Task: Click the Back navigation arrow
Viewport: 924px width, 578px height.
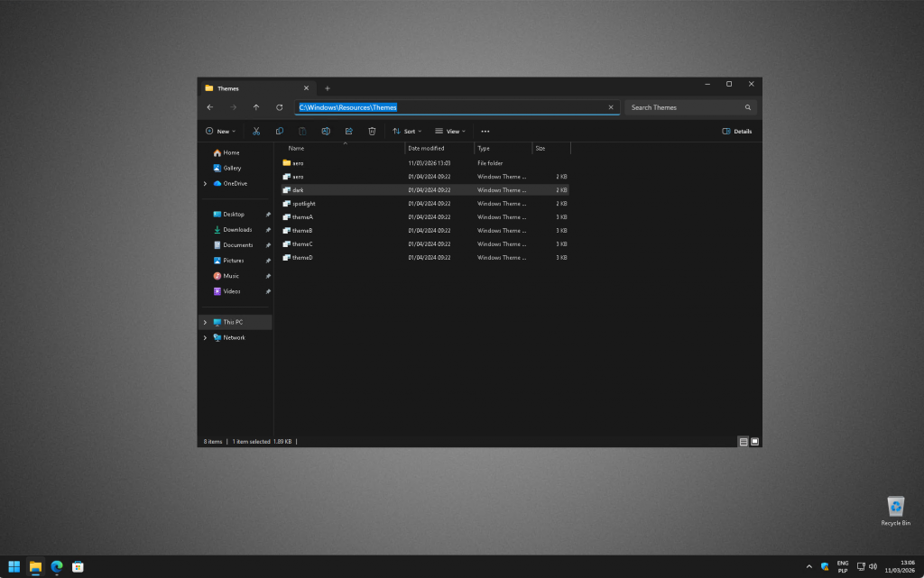Action: (x=210, y=107)
